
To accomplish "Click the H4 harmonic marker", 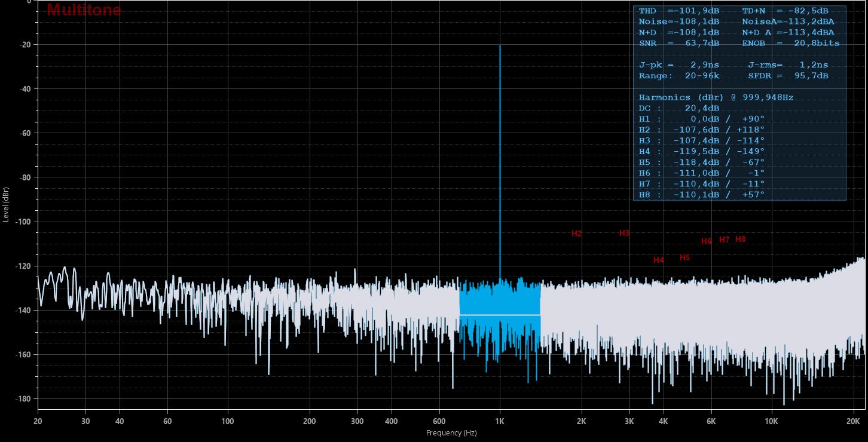I will [x=659, y=260].
